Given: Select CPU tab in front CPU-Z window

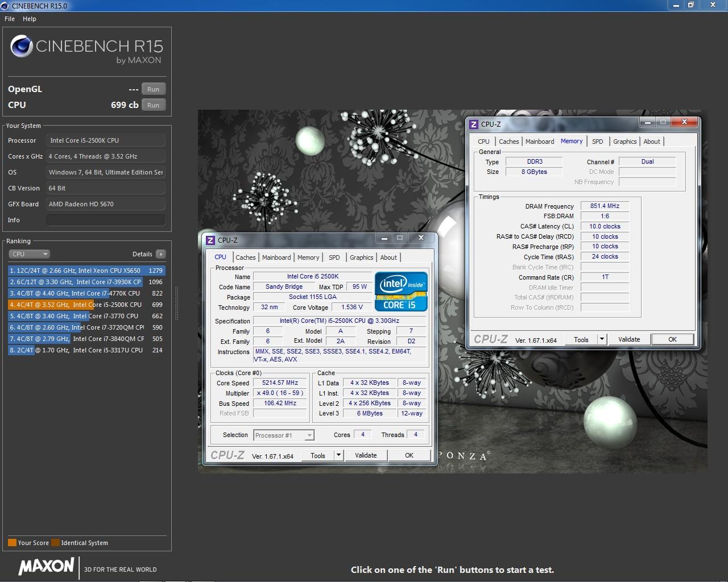Looking at the screenshot, I should click(221, 257).
